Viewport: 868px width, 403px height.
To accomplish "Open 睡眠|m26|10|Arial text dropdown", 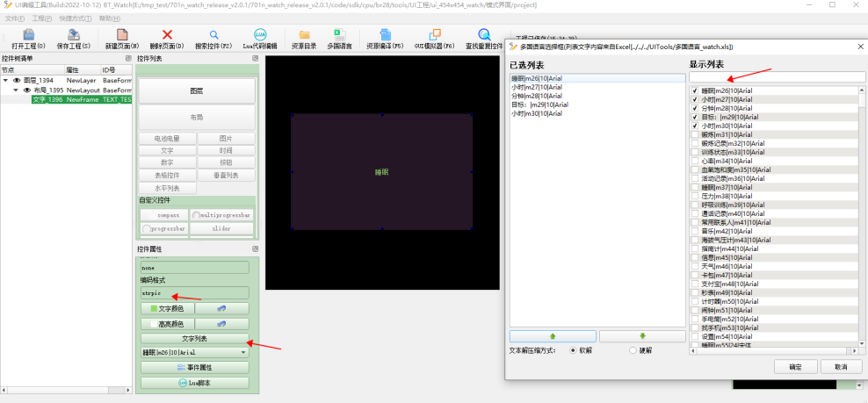I will click(195, 352).
